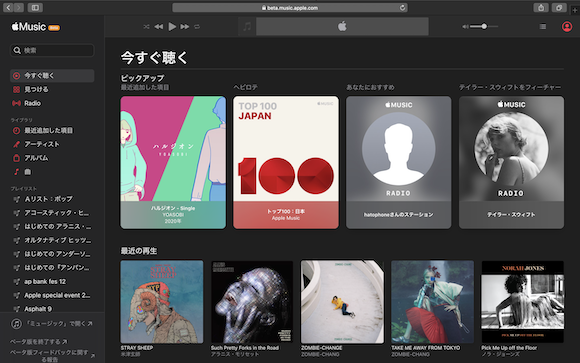Open テイラー・スウィフト radio card

pyautogui.click(x=512, y=162)
